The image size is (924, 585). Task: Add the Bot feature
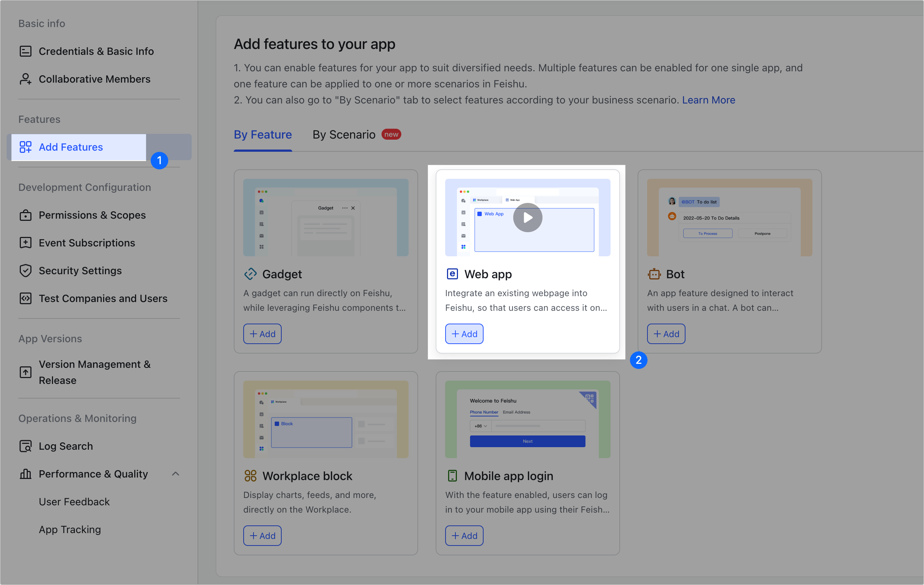click(x=666, y=334)
